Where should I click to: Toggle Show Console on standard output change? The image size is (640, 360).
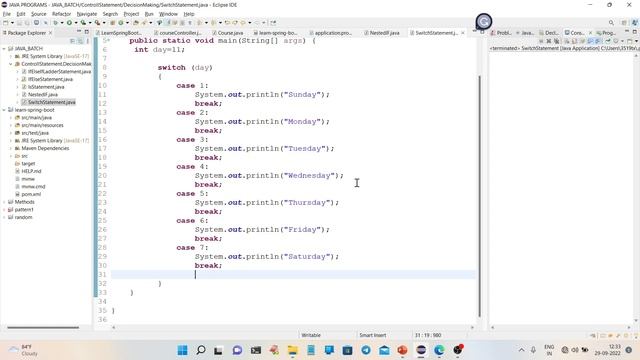point(591,41)
